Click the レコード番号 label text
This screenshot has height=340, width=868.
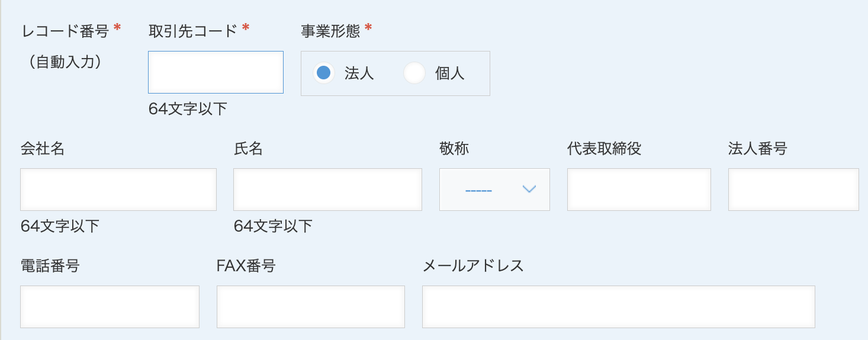[65, 31]
